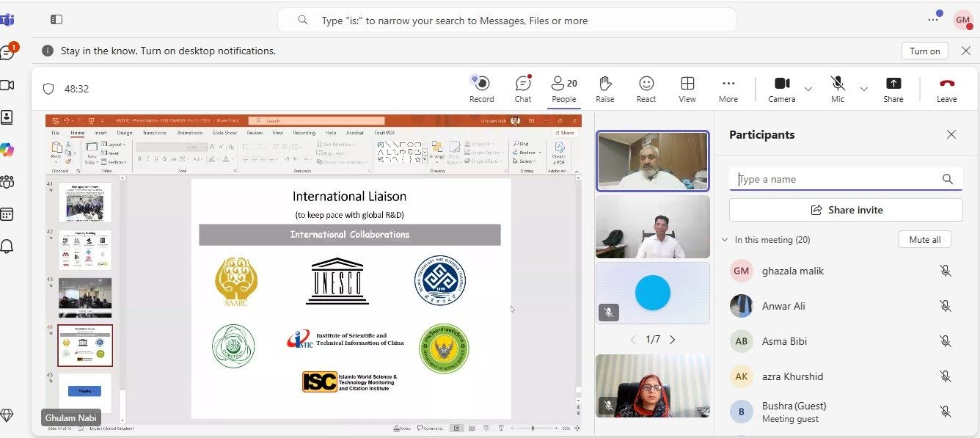980x438 pixels.
Task: Click the Teams premium diamond icon
Action: [x=7, y=415]
